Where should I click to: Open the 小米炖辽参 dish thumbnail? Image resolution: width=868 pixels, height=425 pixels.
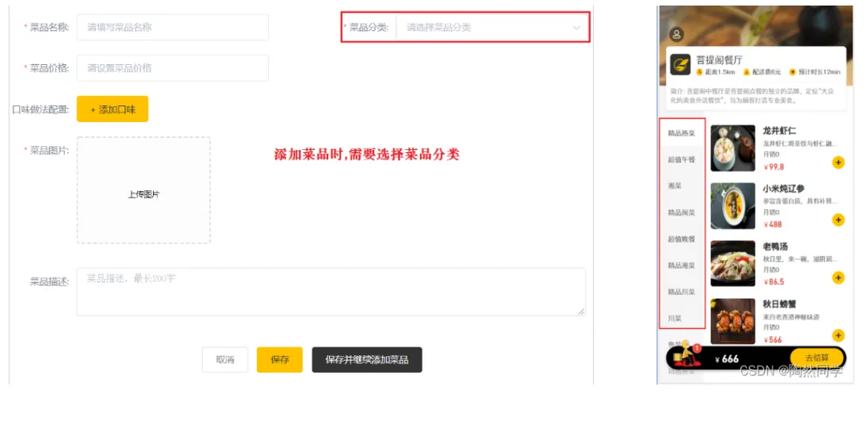coord(733,206)
